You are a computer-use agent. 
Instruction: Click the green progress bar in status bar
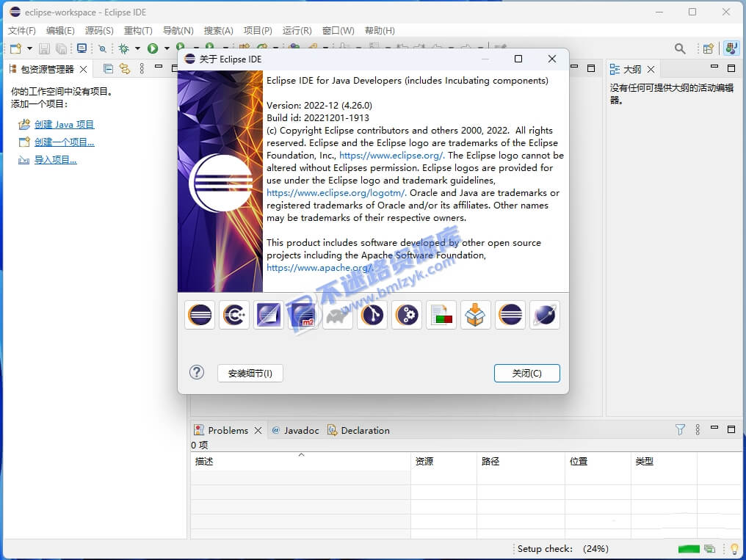689,549
